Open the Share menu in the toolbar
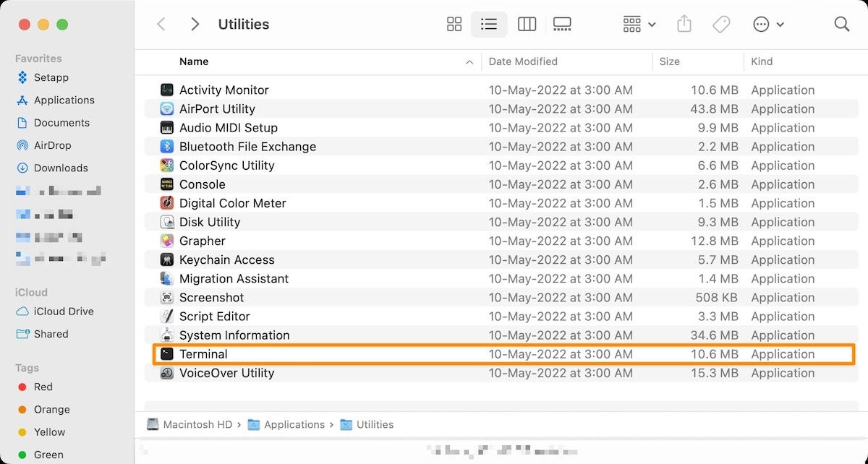 click(684, 24)
